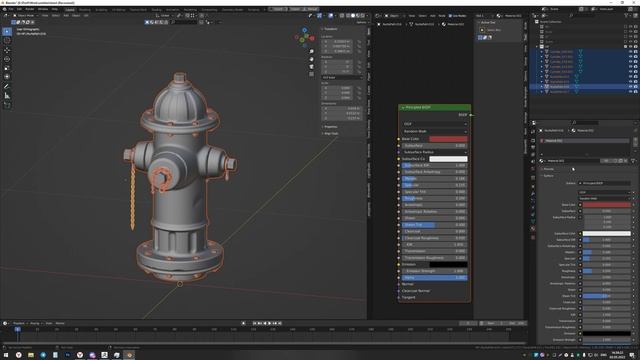Viewport: 640px width, 360px height.
Task: Select the Scale tool in viewport toolbar
Action: pyautogui.click(x=7, y=68)
